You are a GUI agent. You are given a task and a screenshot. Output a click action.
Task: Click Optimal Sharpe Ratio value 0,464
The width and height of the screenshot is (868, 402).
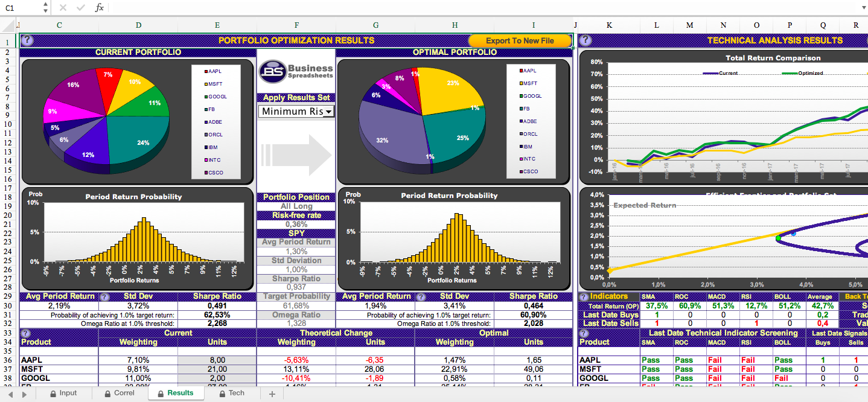[x=533, y=306]
